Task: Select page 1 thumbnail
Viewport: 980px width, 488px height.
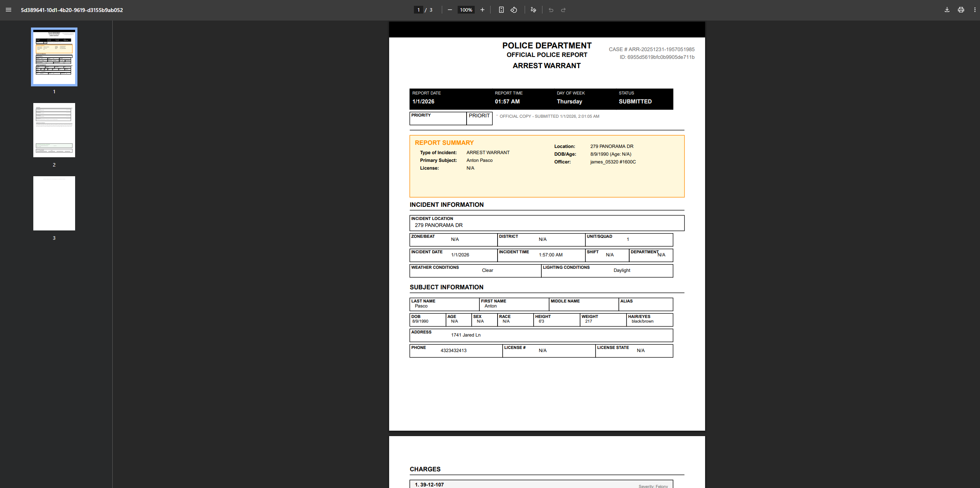Action: [x=54, y=57]
